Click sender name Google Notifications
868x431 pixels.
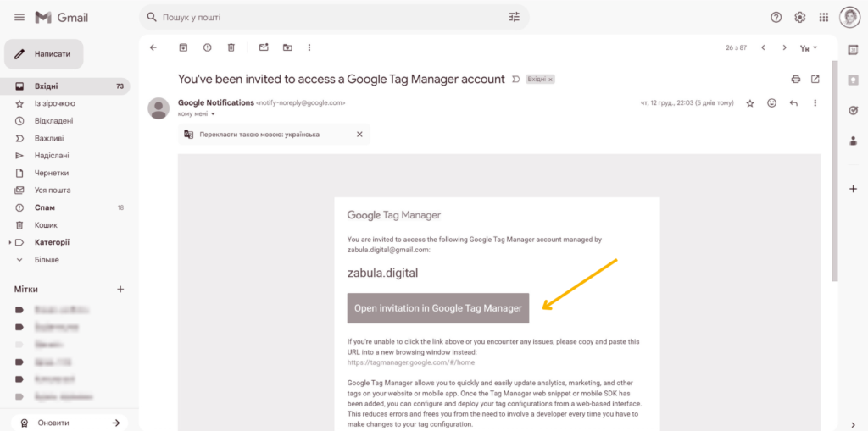click(215, 102)
